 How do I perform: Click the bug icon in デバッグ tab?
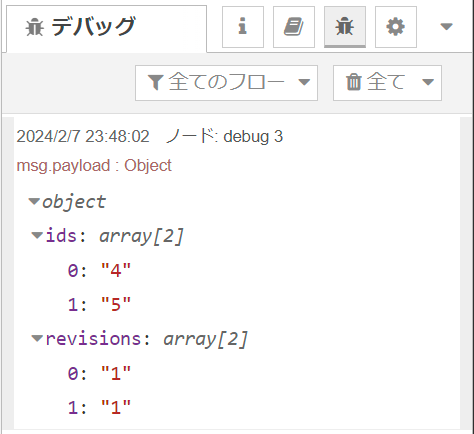[x=35, y=27]
